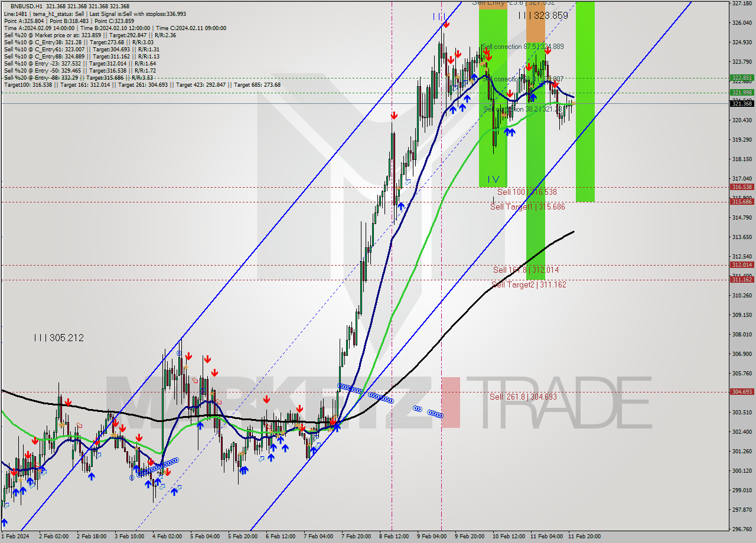The image size is (756, 543).
Task: Click the '9 Feb 20:00' time axis label
Action: pyautogui.click(x=470, y=537)
